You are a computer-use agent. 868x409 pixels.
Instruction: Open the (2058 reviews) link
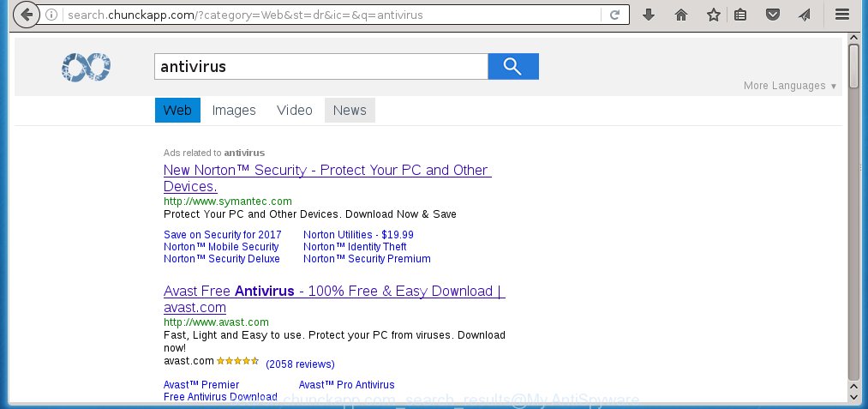click(x=300, y=364)
